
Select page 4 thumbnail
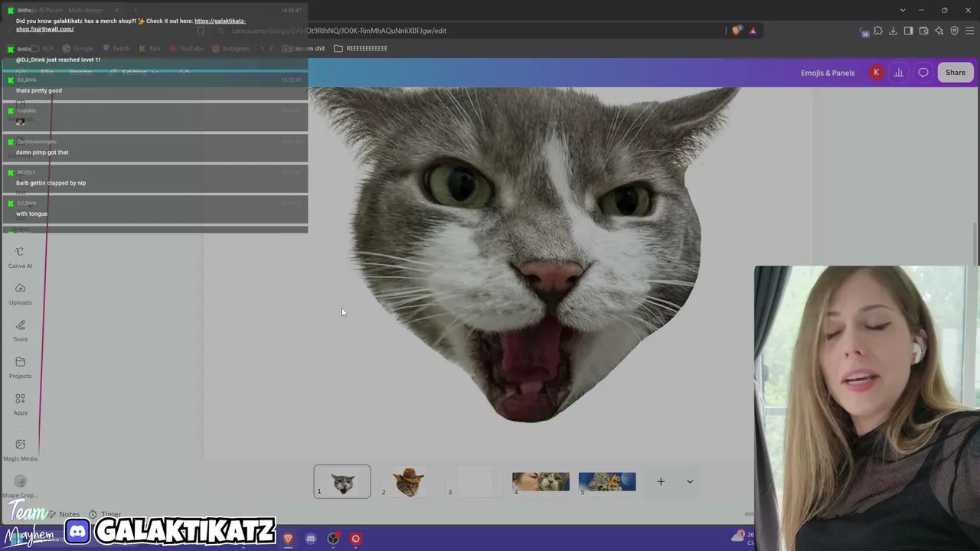(x=541, y=481)
